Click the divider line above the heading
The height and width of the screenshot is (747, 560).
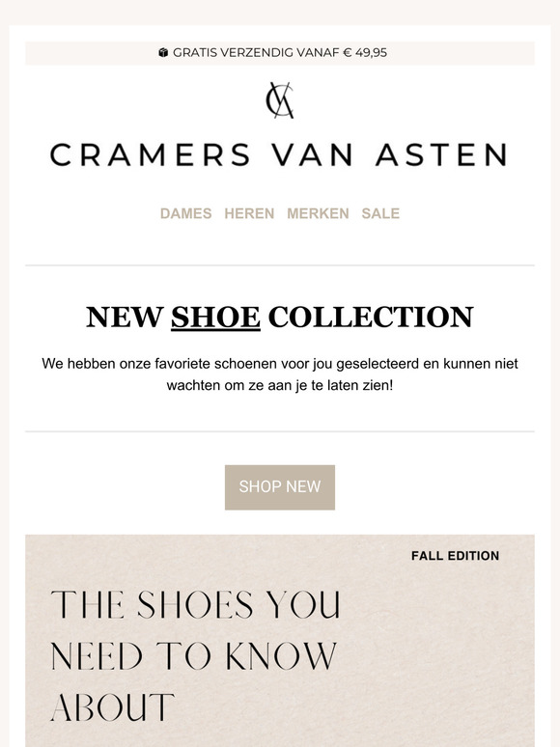[x=280, y=265]
